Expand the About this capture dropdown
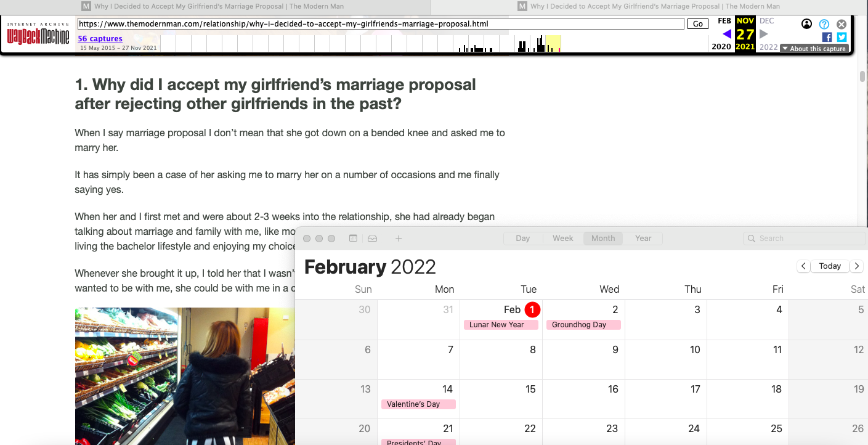The width and height of the screenshot is (868, 445). 814,49
